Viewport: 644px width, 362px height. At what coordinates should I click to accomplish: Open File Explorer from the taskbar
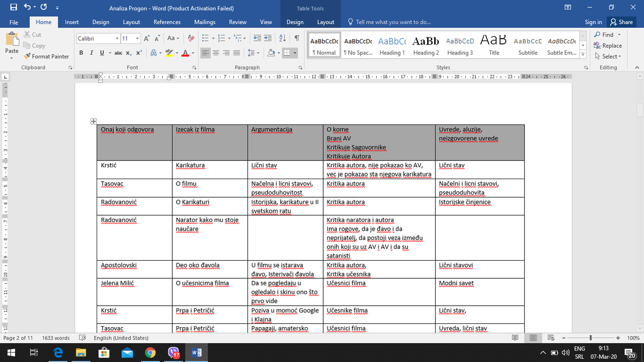click(x=80, y=352)
